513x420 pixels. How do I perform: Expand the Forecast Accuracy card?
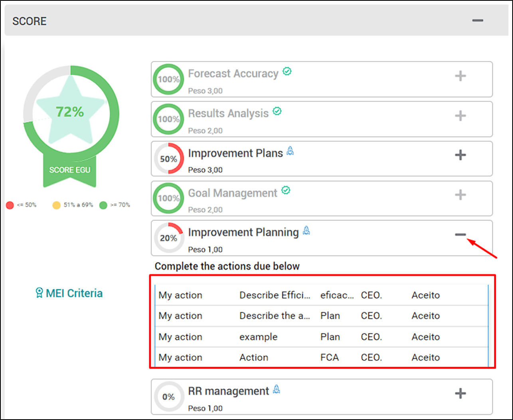click(x=460, y=76)
